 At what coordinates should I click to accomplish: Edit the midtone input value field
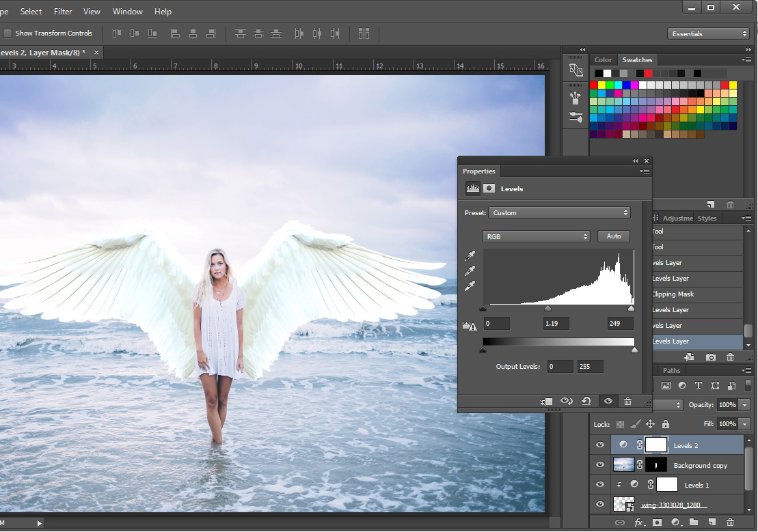tap(556, 323)
